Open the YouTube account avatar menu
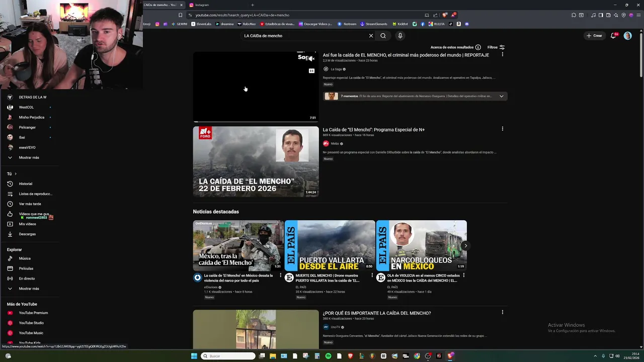Viewport: 644px width, 362px height. click(x=627, y=36)
